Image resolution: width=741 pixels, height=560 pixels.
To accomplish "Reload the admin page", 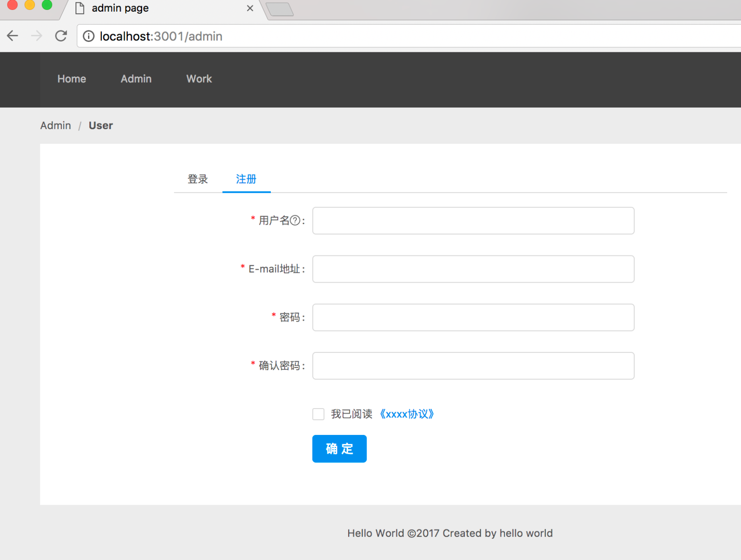I will 61,36.
